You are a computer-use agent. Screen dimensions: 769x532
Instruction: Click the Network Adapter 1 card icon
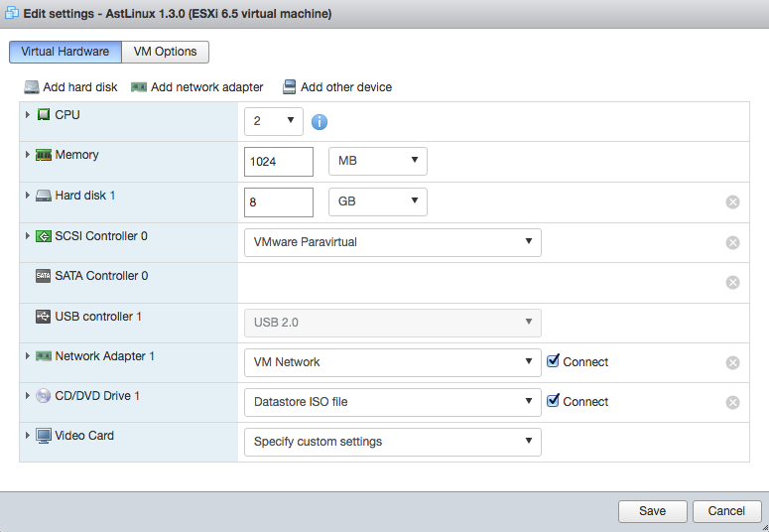pos(43,356)
